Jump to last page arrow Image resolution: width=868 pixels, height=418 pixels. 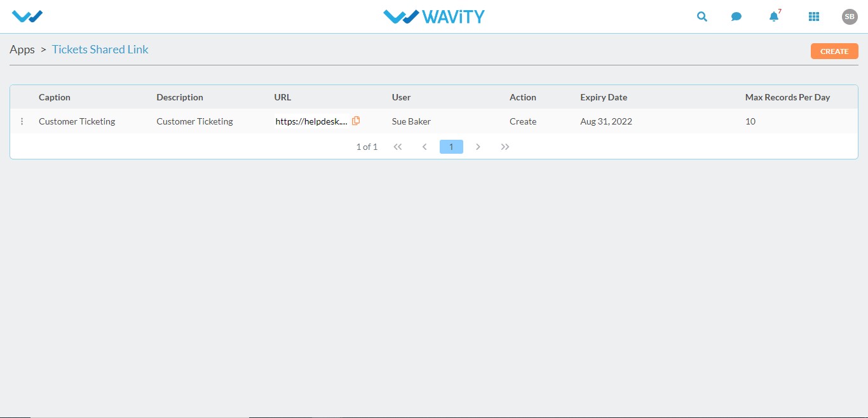coord(505,147)
